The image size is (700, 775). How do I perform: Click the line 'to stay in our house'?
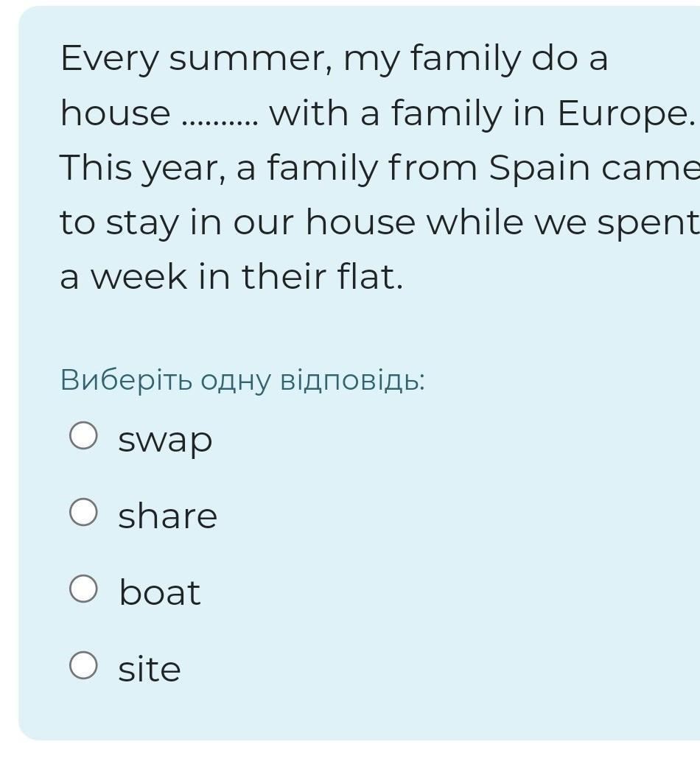(x=237, y=223)
